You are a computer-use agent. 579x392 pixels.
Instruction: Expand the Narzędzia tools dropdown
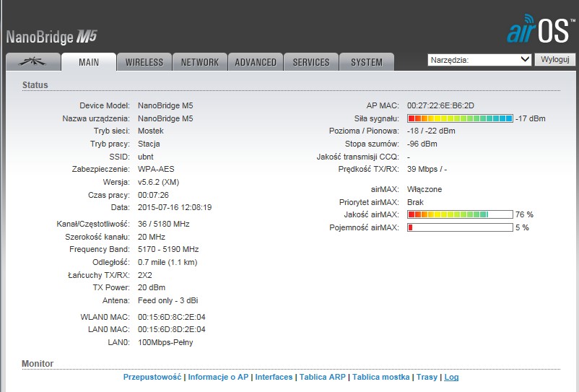479,60
